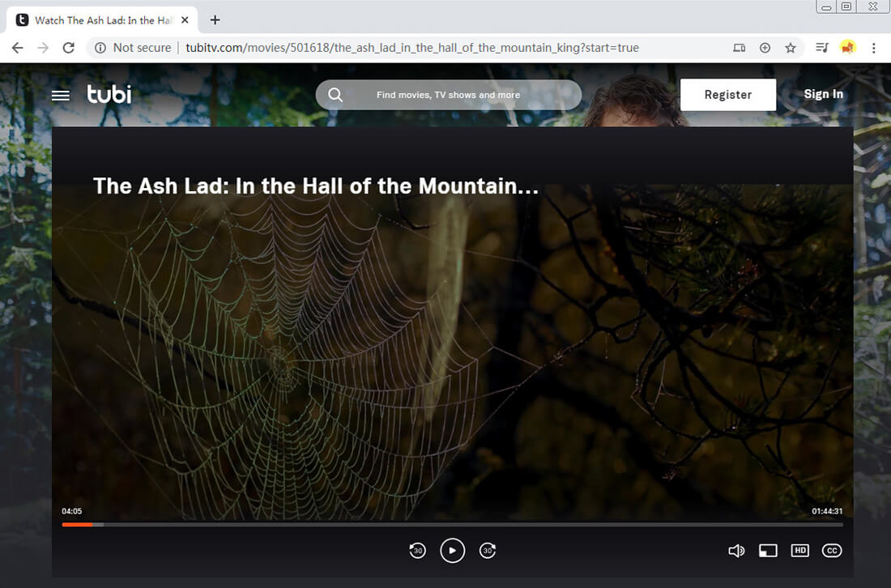Screen dimensions: 891x588
Task: Skip forward 30 seconds
Action: [x=488, y=551]
